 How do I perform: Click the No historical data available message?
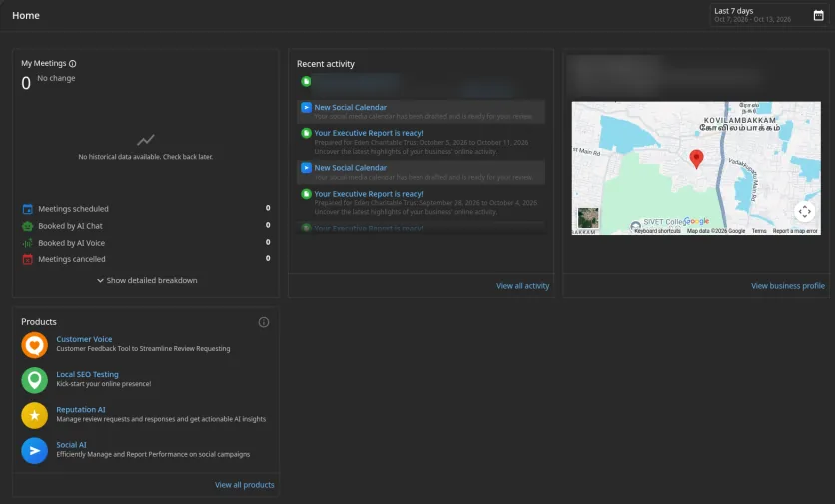146,157
